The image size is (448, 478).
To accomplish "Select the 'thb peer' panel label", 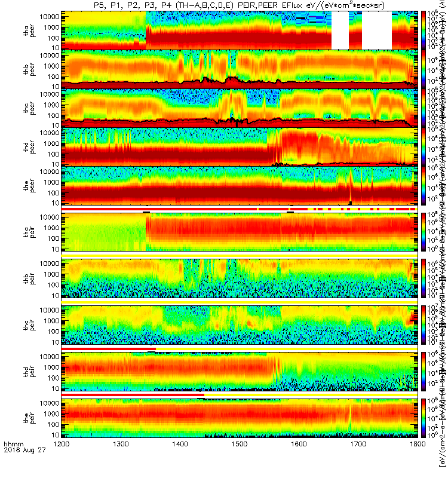I will coord(29,69).
